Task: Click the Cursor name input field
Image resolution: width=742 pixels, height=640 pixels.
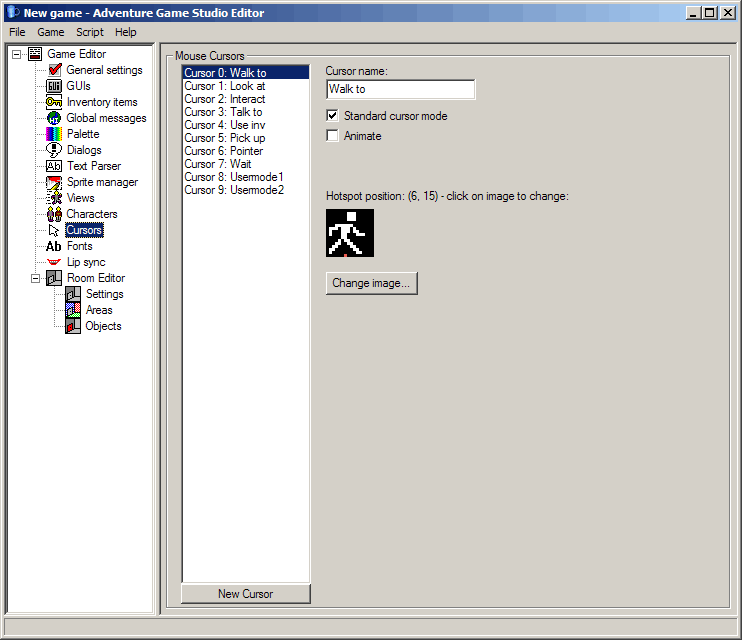Action: (x=400, y=89)
